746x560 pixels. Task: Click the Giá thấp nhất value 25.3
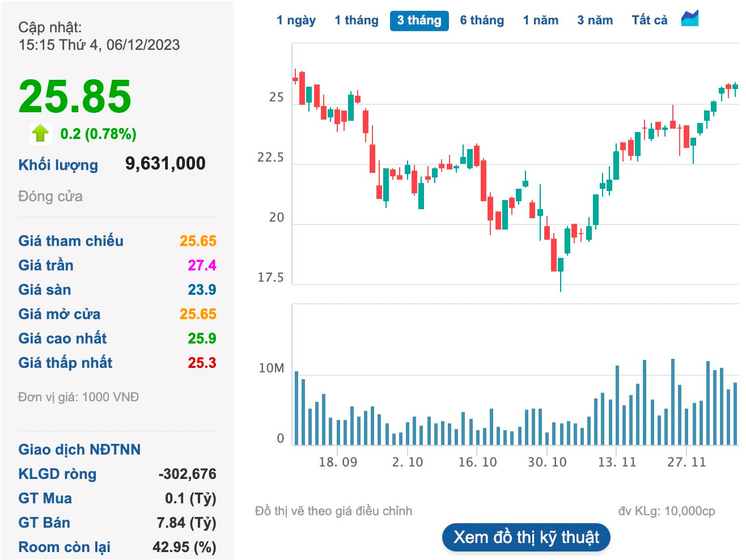pyautogui.click(x=202, y=363)
